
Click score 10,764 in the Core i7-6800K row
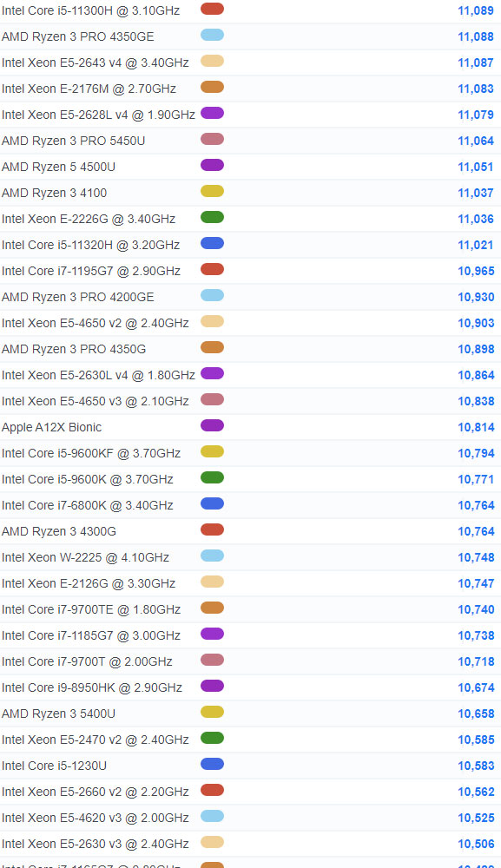pos(476,505)
